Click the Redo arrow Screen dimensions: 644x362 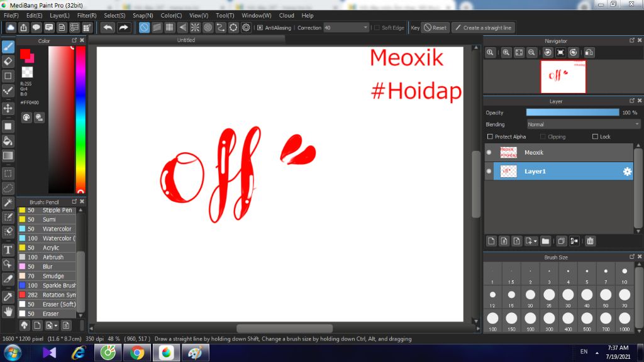(123, 28)
